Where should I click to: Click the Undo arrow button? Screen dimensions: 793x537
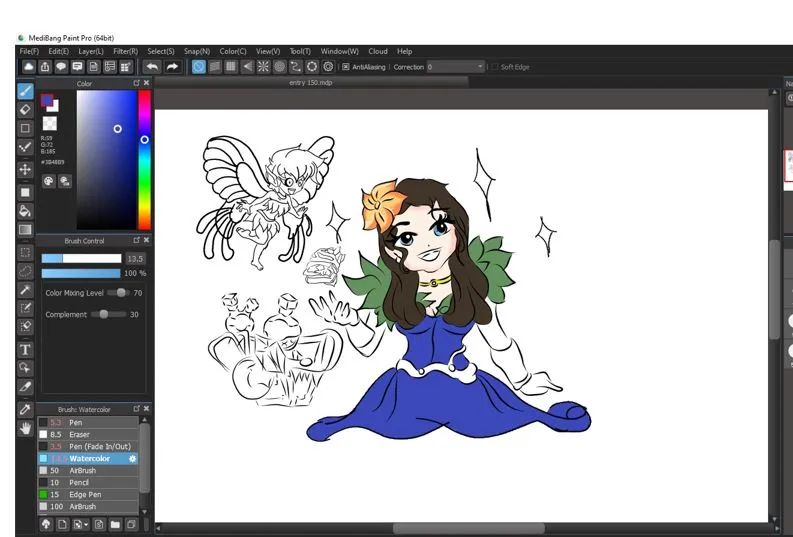point(152,67)
